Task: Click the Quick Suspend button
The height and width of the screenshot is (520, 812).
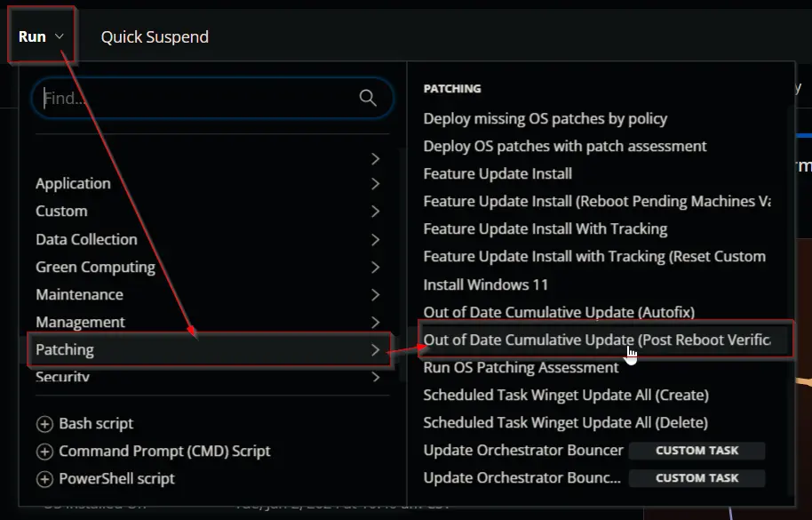Action: coord(155,36)
